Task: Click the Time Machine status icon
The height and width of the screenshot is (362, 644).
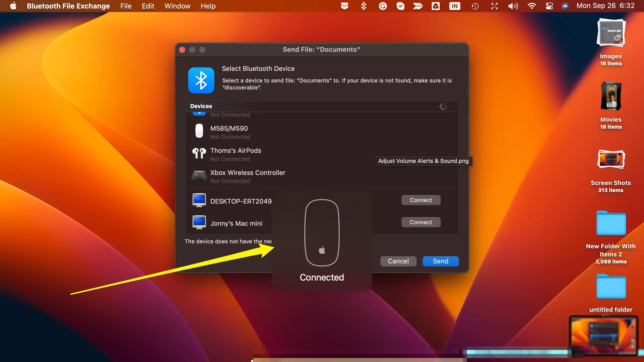Action: click(x=475, y=6)
